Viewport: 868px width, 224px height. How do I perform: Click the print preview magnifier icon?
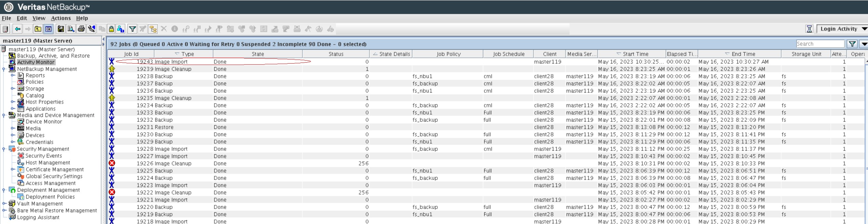click(71, 29)
